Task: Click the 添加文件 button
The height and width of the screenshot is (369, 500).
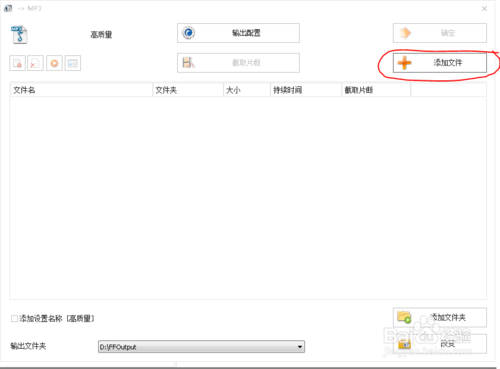Action: click(x=440, y=63)
